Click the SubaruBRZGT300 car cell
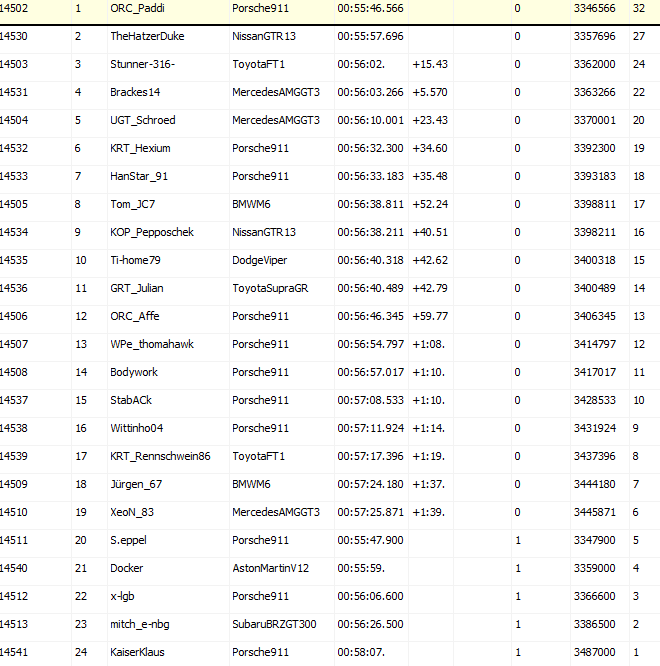 tap(274, 624)
